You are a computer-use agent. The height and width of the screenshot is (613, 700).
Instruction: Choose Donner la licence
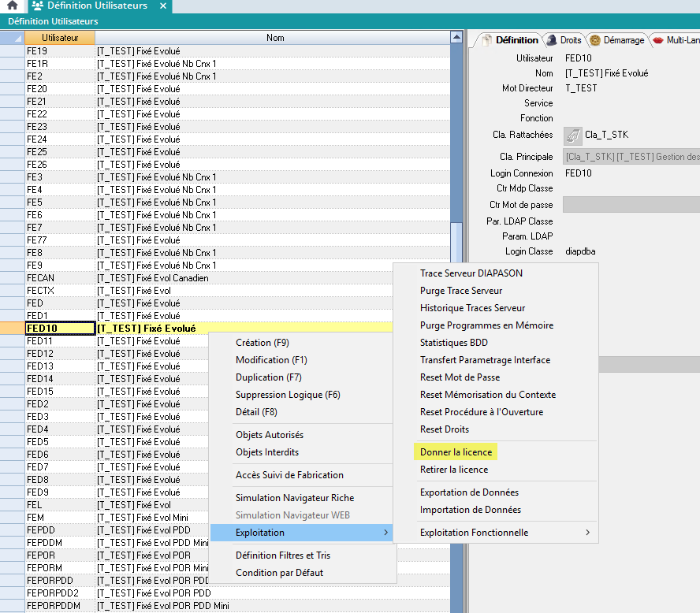456,452
